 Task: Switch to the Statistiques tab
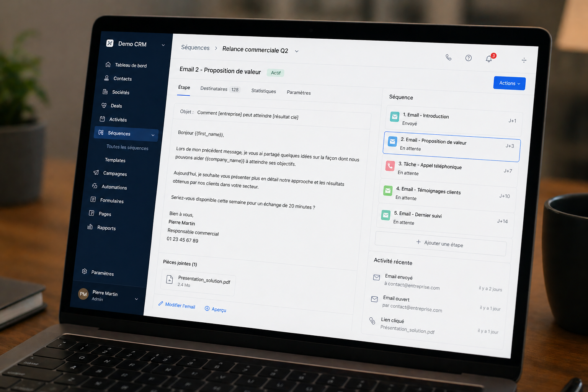(264, 91)
